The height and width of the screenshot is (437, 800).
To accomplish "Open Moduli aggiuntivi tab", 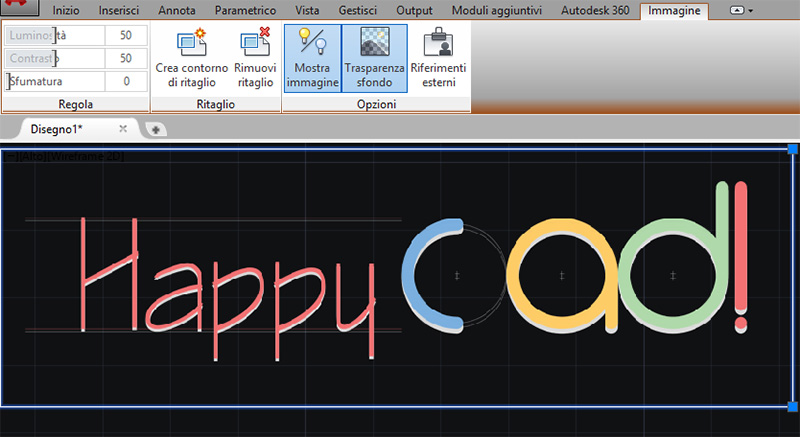I will click(497, 10).
